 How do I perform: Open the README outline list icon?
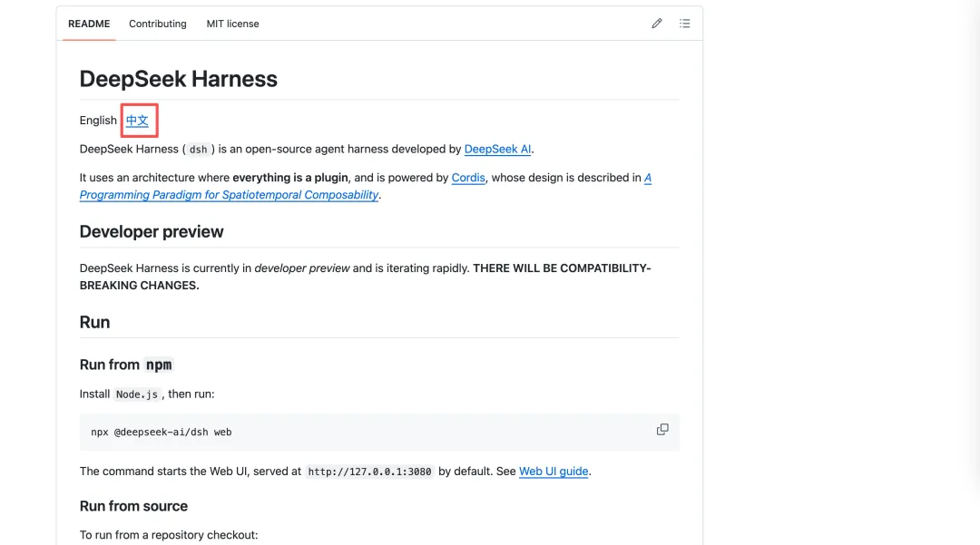tap(684, 24)
